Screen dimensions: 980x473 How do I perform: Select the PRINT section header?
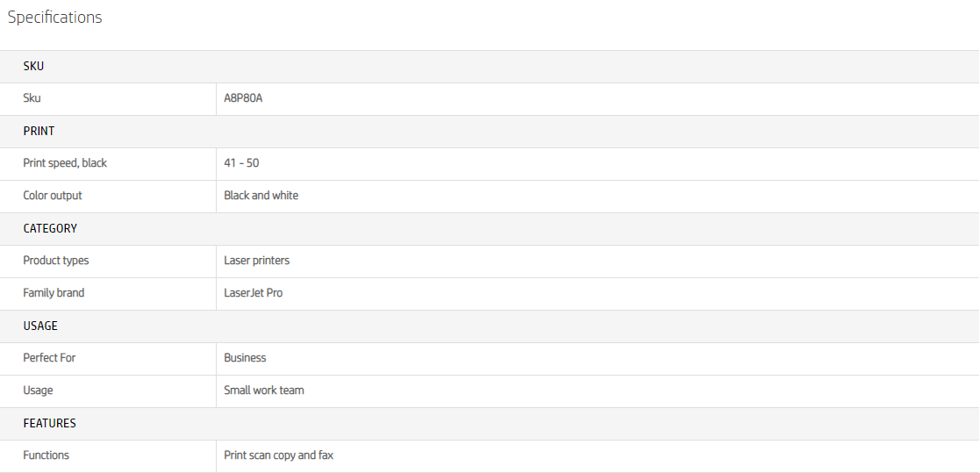click(x=39, y=131)
